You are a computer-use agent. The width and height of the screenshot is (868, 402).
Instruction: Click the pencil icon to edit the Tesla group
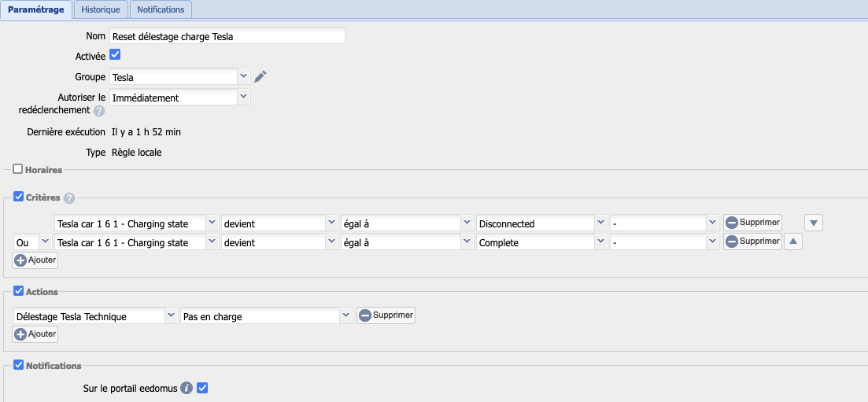[260, 76]
